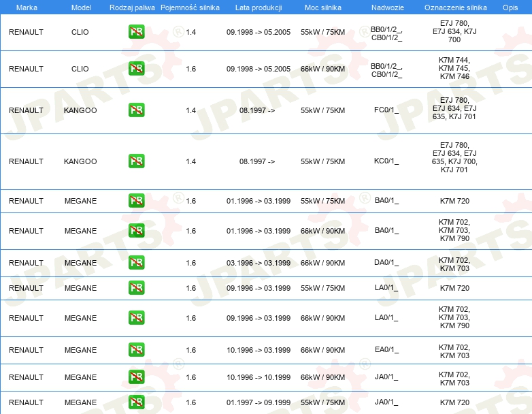Click fuel icon in Megane DA0/1_ row
The width and height of the screenshot is (532, 414).
tap(136, 263)
